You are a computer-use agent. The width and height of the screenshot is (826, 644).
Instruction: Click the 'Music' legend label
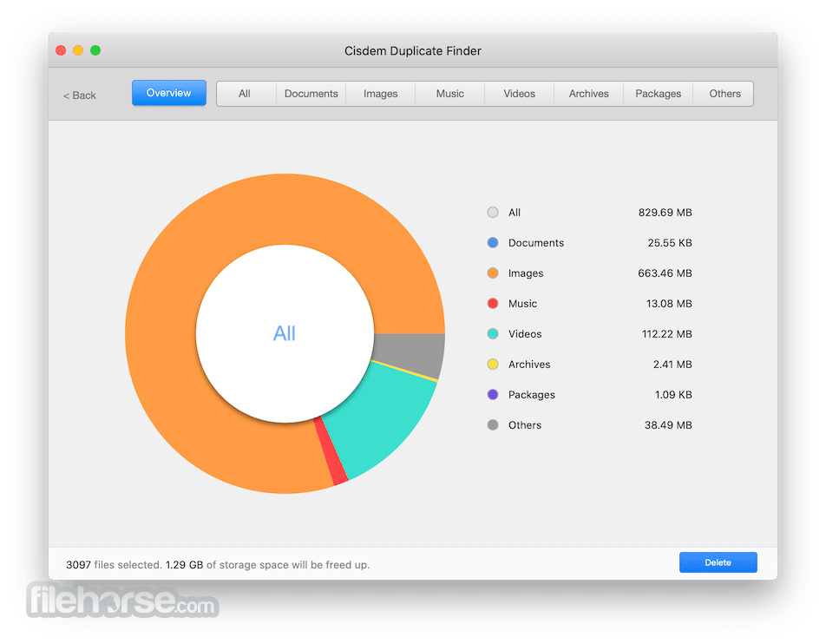[522, 304]
